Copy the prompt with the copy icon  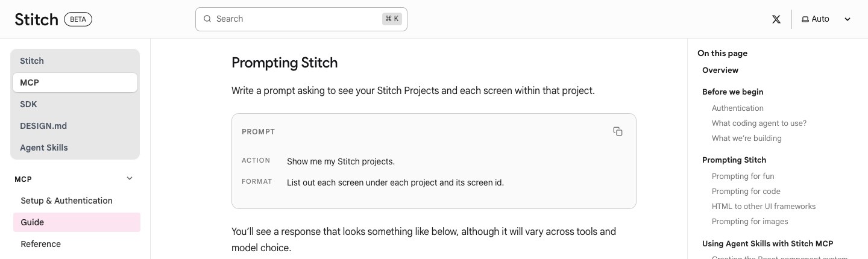pos(618,131)
